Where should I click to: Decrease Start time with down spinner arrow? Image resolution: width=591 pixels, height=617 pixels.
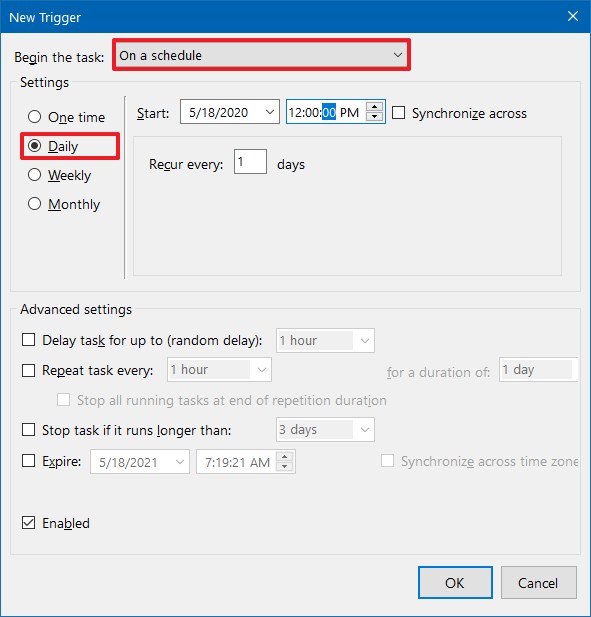[x=375, y=117]
